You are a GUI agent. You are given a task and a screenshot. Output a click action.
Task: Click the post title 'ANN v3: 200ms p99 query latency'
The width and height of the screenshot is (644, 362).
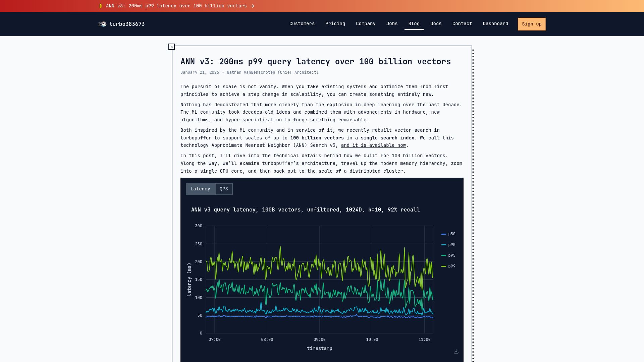pyautogui.click(x=316, y=62)
